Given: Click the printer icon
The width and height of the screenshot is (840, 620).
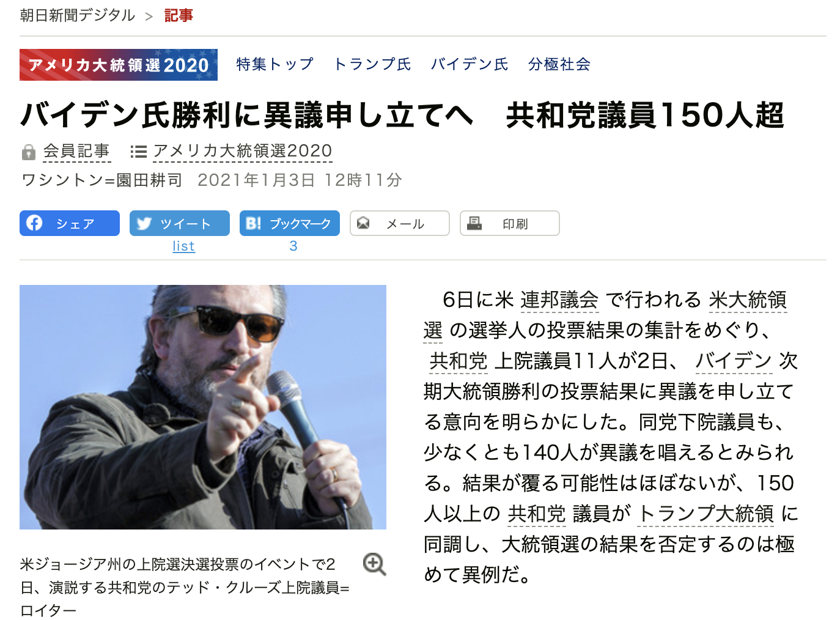Looking at the screenshot, I should click(474, 223).
